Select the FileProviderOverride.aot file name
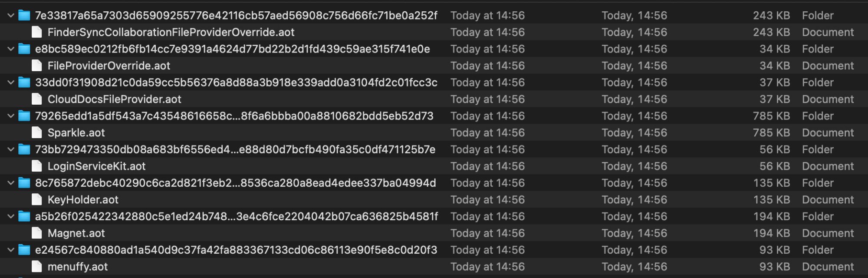Viewport: 868px width, 278px height. coord(108,66)
